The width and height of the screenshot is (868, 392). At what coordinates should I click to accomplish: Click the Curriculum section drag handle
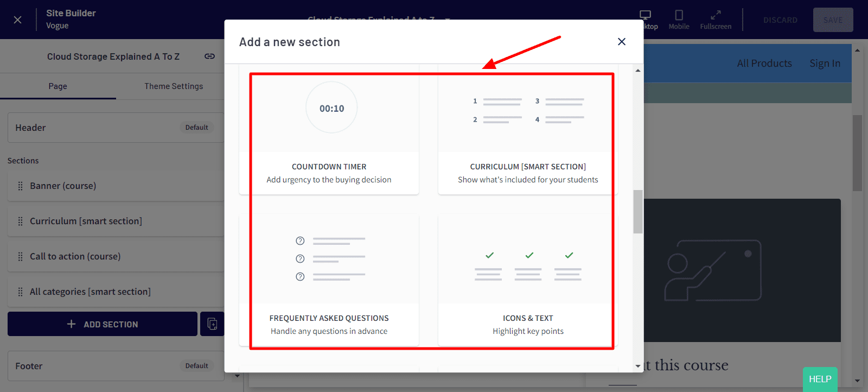[21, 222]
